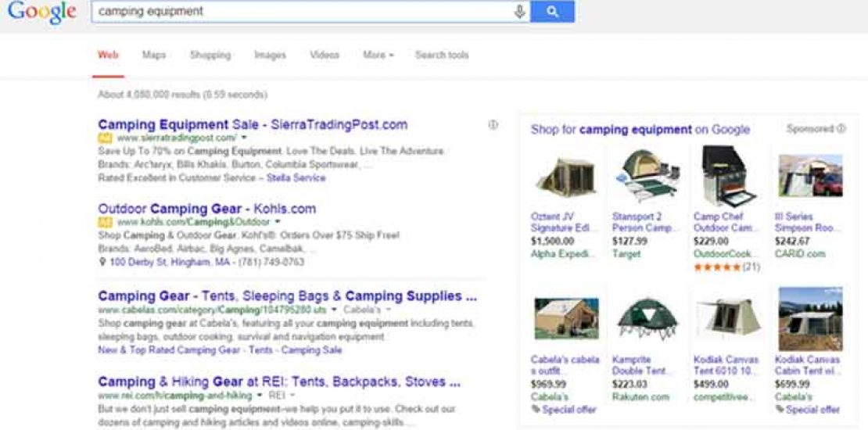Screen dimensions: 868x430
Task: Click the Google logo
Action: pyautogui.click(x=41, y=13)
